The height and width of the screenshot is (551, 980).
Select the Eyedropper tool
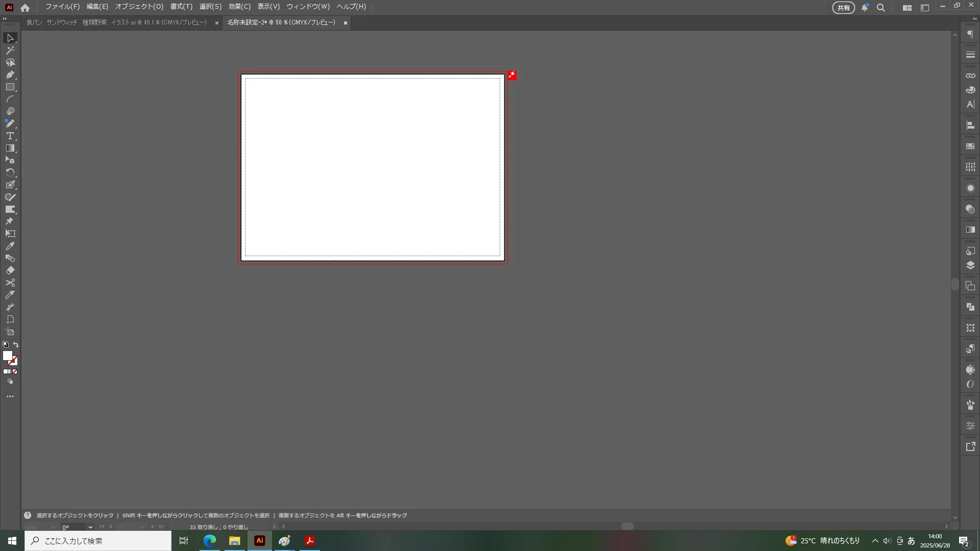10,246
